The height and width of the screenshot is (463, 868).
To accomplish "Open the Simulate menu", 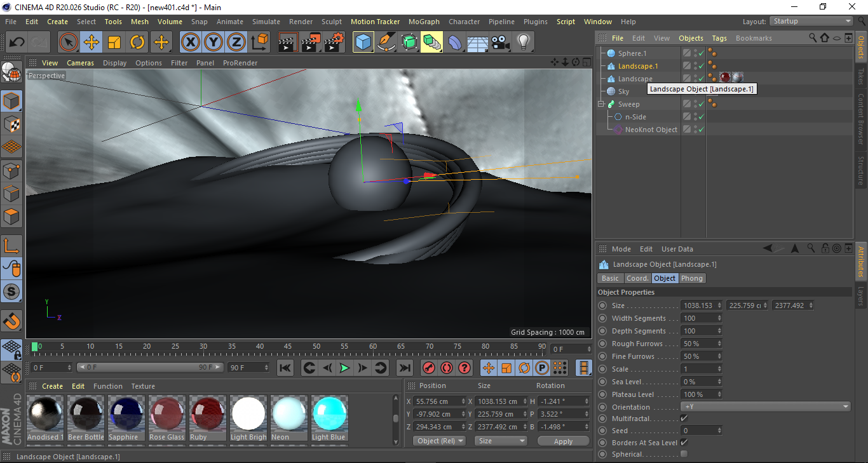I will click(266, 22).
